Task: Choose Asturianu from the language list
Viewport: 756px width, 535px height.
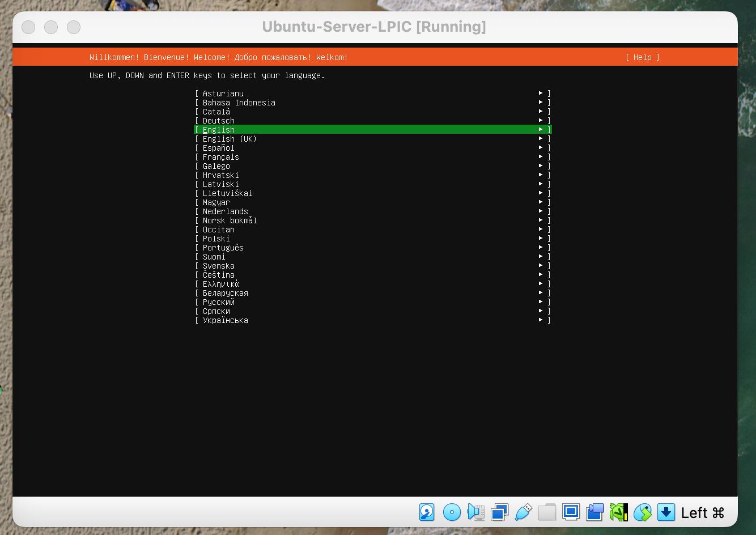Action: point(372,93)
